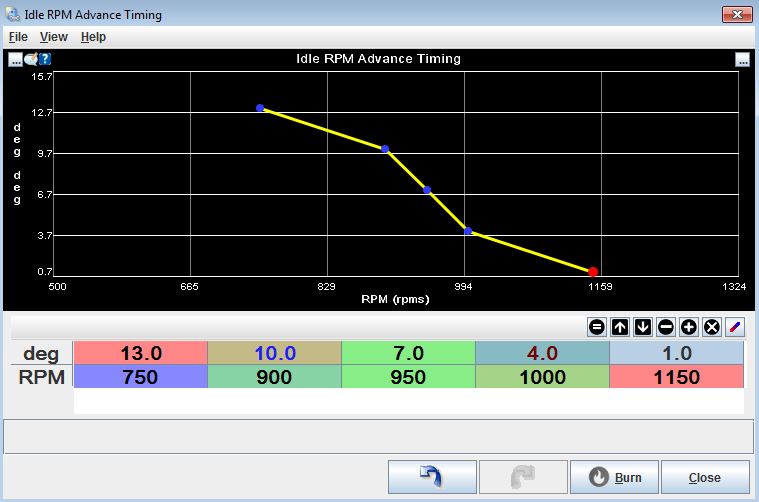Click the speech bubble notes icon
The width and height of the screenshot is (759, 502).
pos(31,59)
